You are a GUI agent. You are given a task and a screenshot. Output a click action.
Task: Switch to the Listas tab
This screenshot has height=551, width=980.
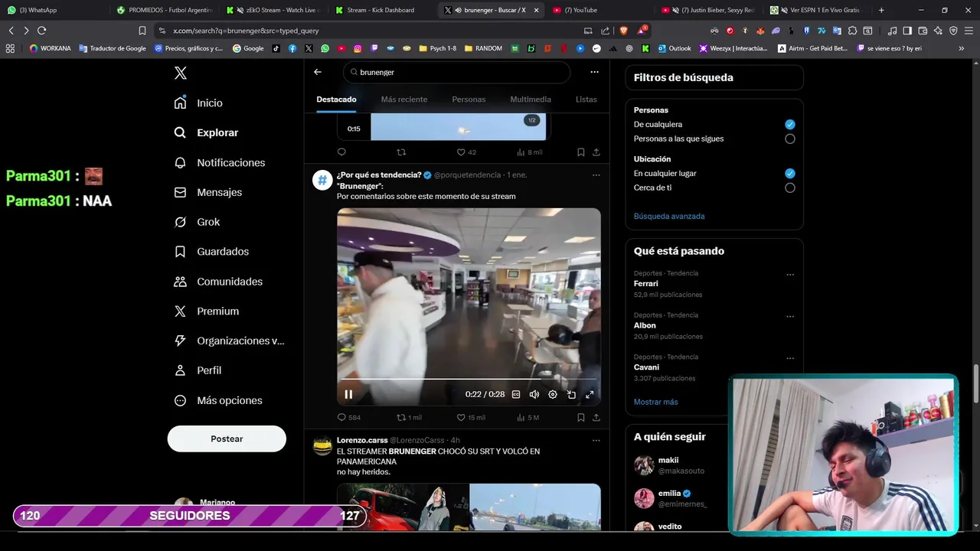coord(586,99)
